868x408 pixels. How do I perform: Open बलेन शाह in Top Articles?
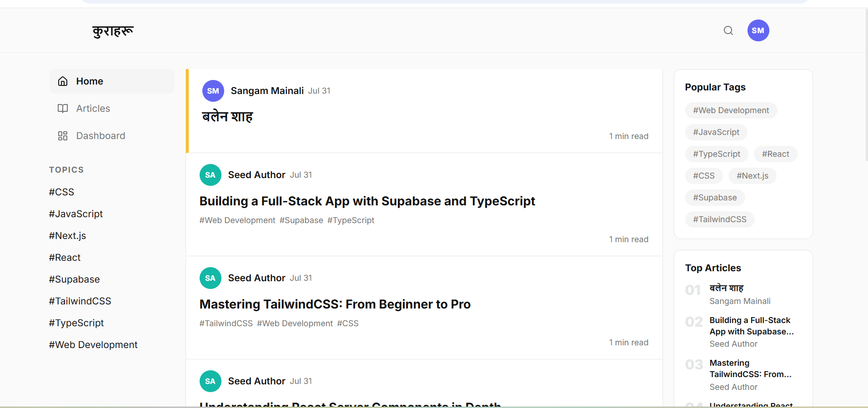coord(727,288)
